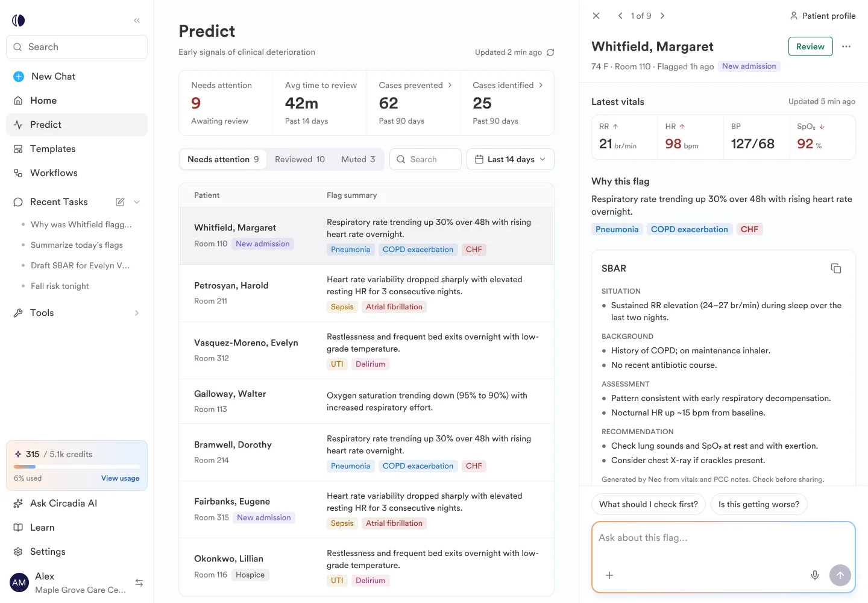Click the microphone icon in chat
The width and height of the screenshot is (868, 603).
click(815, 575)
